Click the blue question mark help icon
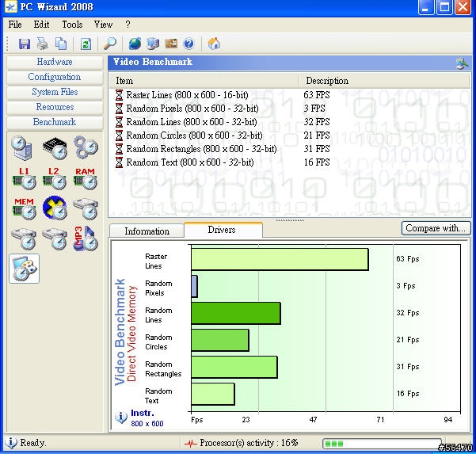This screenshot has height=454, width=476. pos(188,44)
